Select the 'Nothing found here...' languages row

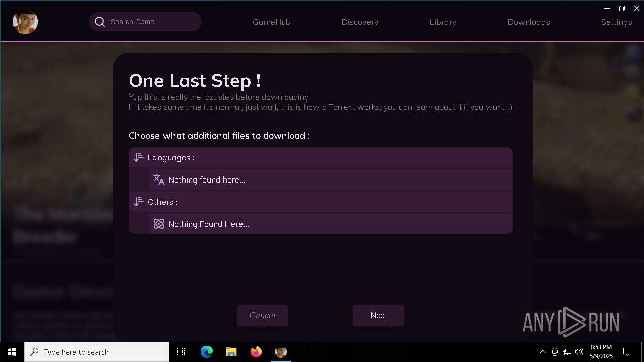pos(331,179)
